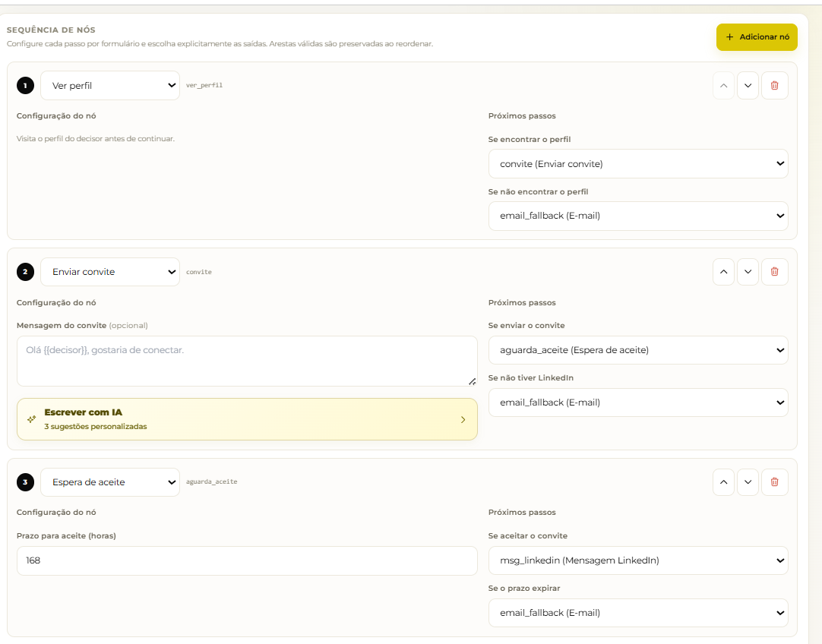
Task: Open the Espera de aceite node type dropdown
Action: point(110,482)
